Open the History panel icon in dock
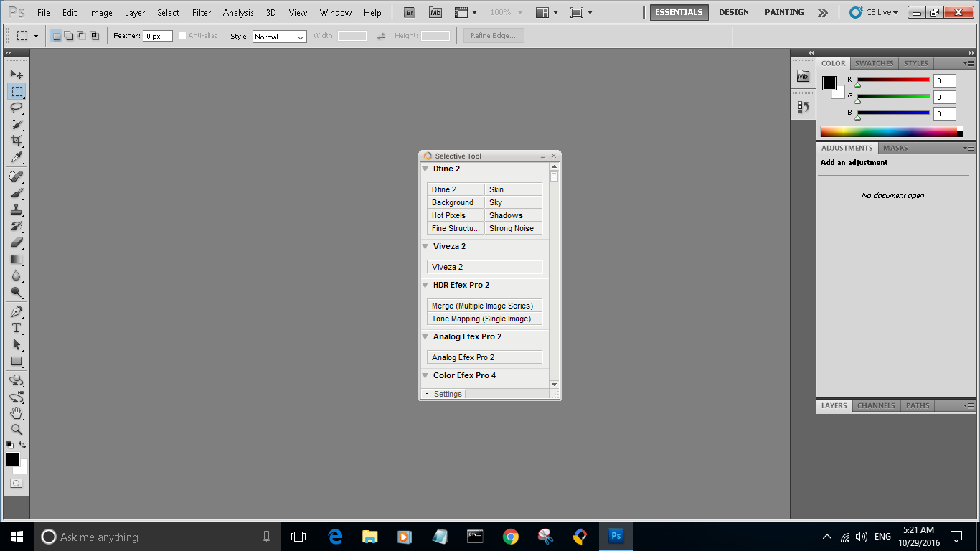This screenshot has height=551, width=980. 804,107
